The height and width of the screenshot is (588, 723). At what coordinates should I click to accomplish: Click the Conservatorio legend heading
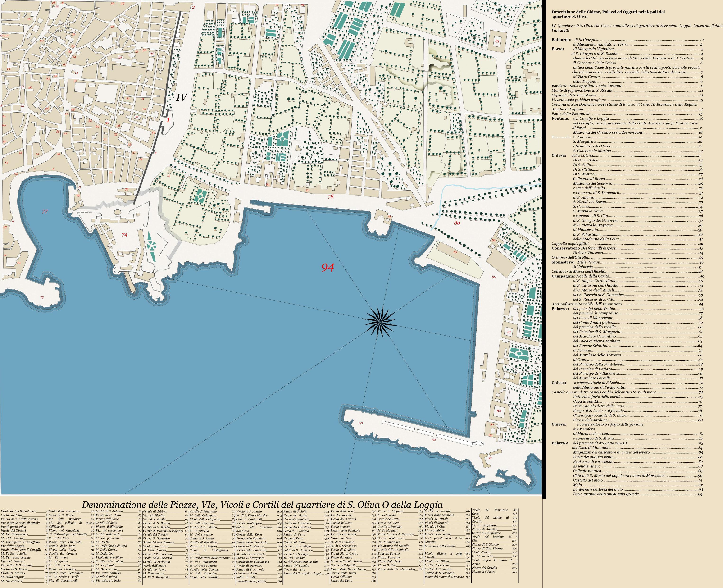(565, 248)
